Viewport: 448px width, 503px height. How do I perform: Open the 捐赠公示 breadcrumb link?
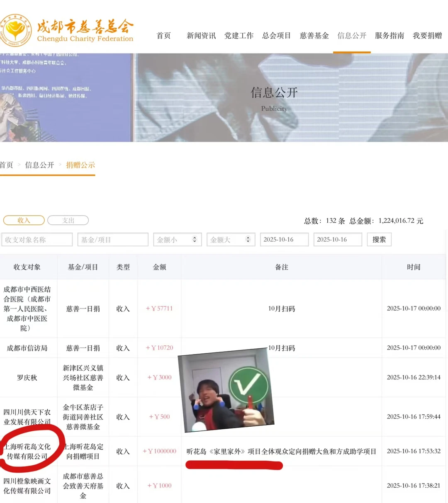[80, 165]
